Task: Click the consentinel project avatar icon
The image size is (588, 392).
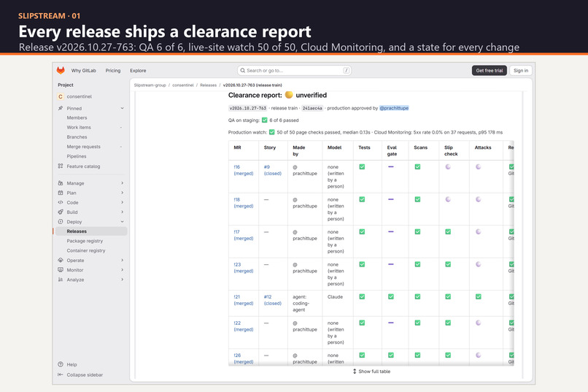Action: point(61,96)
